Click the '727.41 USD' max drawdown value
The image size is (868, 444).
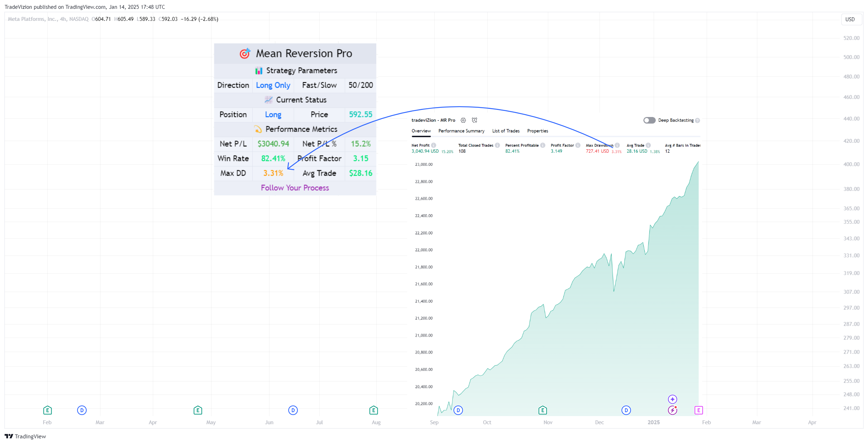(x=597, y=151)
